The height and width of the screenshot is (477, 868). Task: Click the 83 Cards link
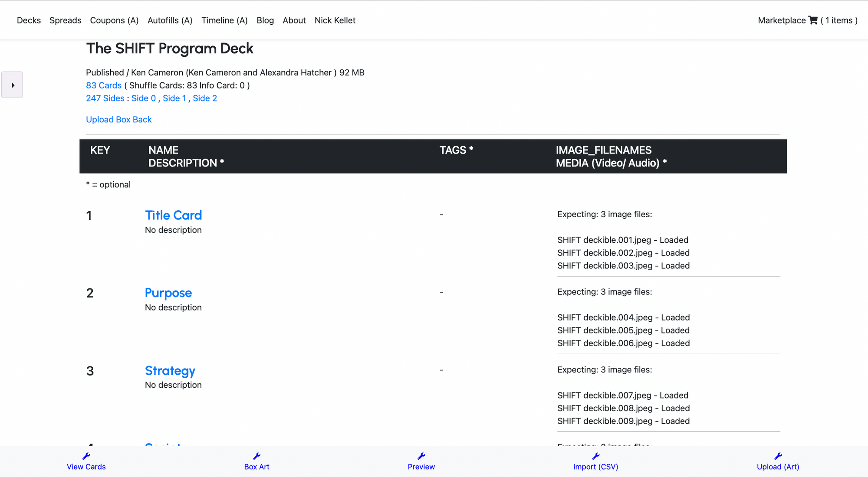[103, 85]
